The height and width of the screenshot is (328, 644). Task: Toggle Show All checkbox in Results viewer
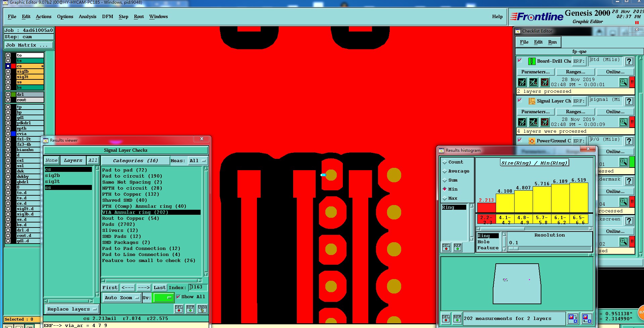click(x=178, y=297)
